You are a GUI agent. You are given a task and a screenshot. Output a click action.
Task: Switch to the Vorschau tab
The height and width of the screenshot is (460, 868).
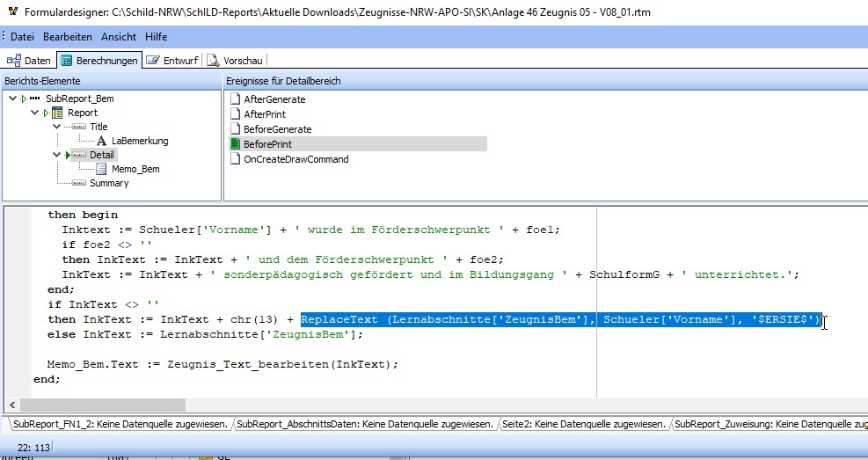[x=235, y=61]
